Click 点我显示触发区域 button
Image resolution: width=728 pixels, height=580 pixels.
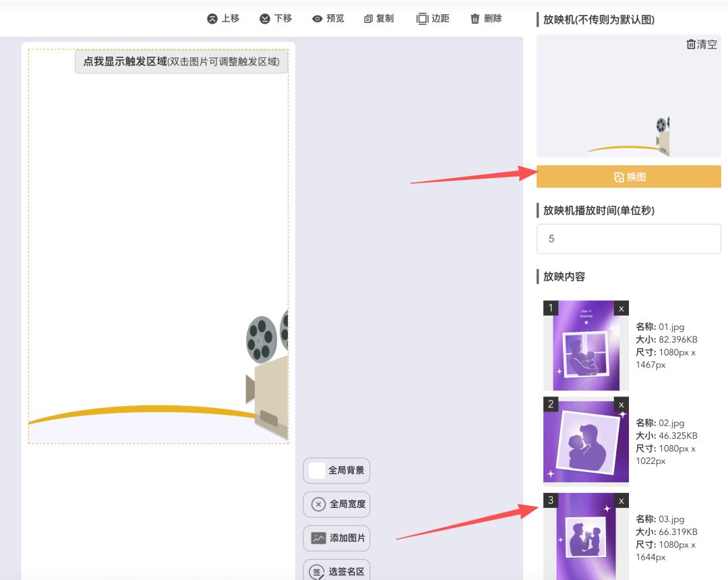pos(181,61)
